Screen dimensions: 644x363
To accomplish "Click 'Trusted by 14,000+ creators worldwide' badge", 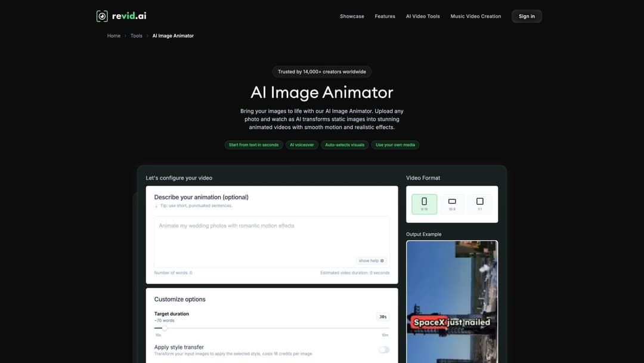I will [x=321, y=72].
